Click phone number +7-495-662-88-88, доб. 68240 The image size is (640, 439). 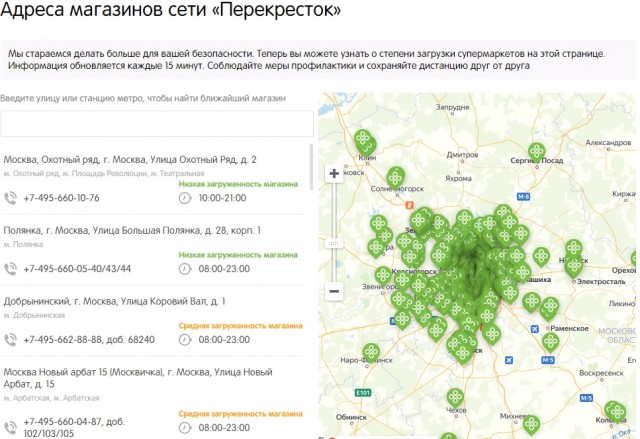coord(89,340)
